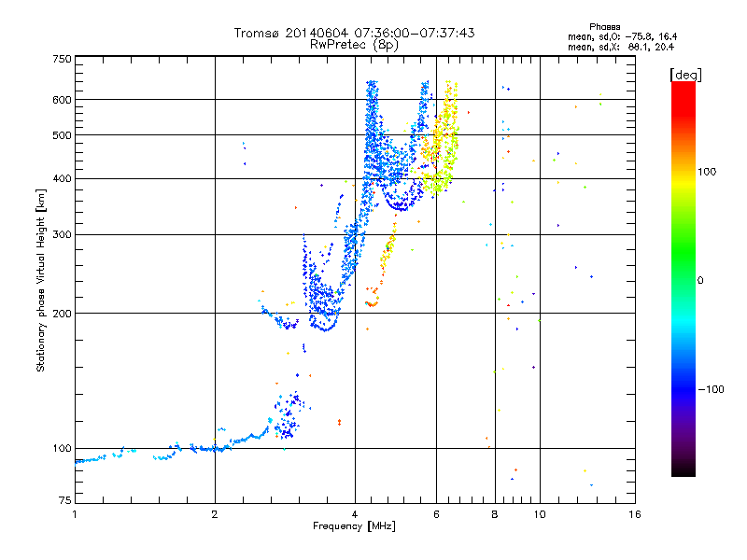This screenshot has width=747, height=560.
Task: Click the 200 height tick label
Action: (x=63, y=314)
